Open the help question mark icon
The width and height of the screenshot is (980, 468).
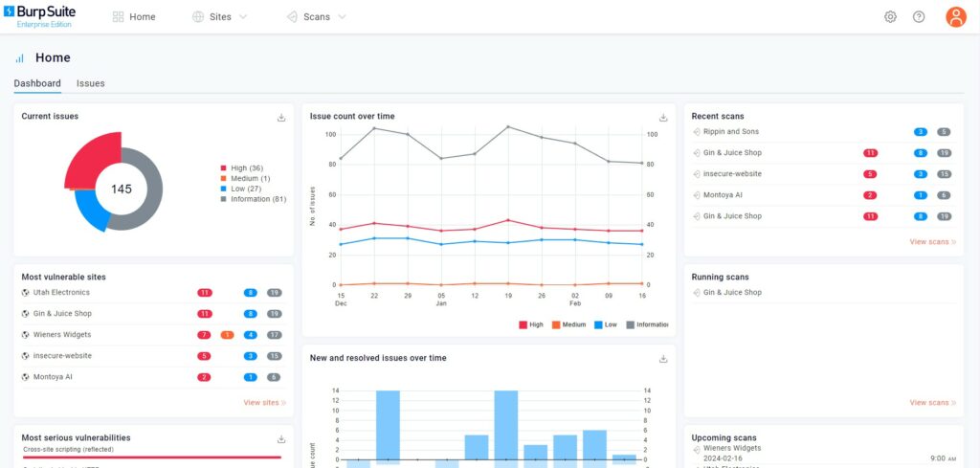[x=918, y=17]
